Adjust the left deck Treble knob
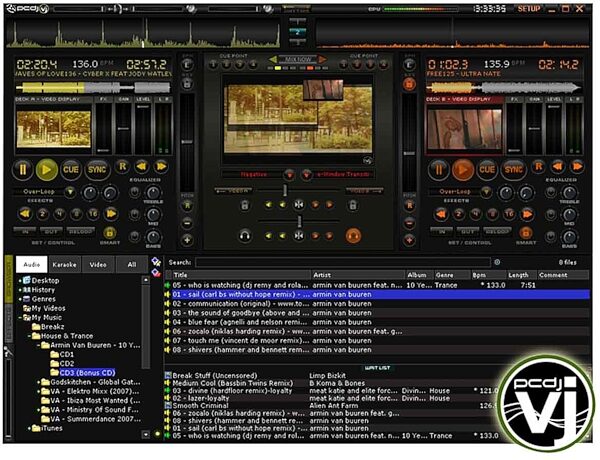Viewport: 600px width, 460px height. [x=153, y=192]
